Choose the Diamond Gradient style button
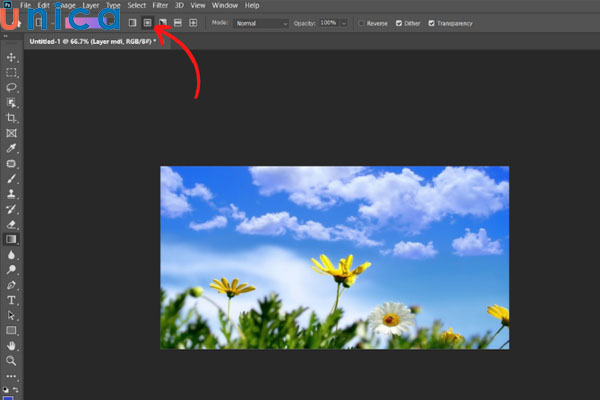 coord(193,21)
